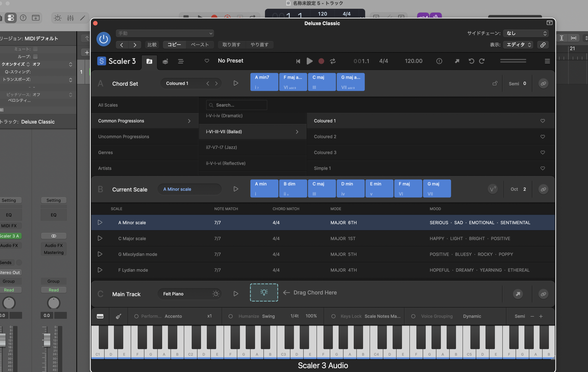Enable the Keys Lock toggle
The width and height of the screenshot is (588, 372).
pos(333,316)
